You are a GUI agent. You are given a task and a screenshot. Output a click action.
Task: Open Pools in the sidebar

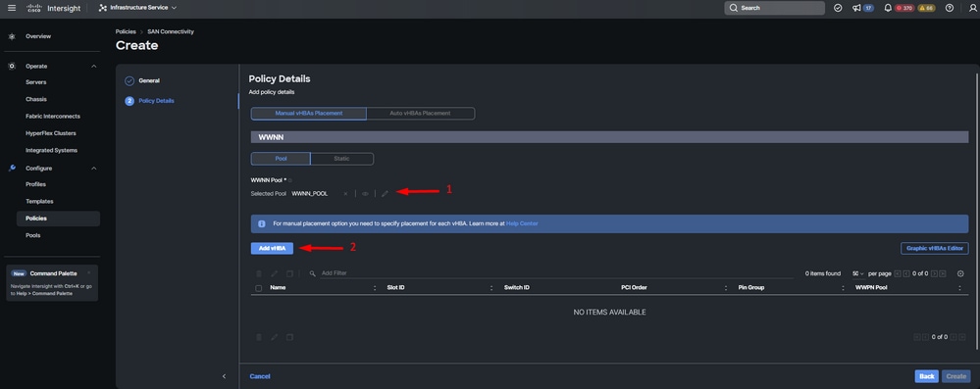33,235
